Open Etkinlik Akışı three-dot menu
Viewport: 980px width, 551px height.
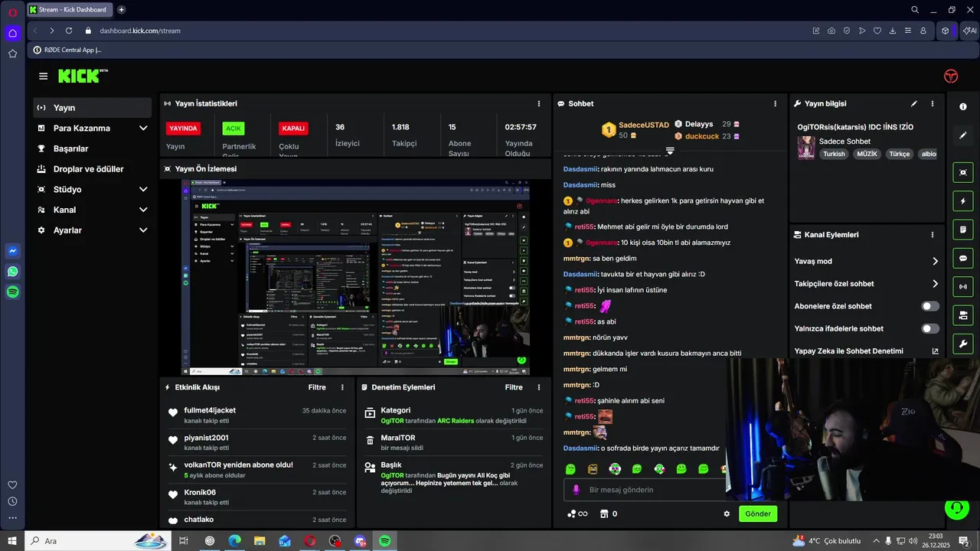point(342,387)
